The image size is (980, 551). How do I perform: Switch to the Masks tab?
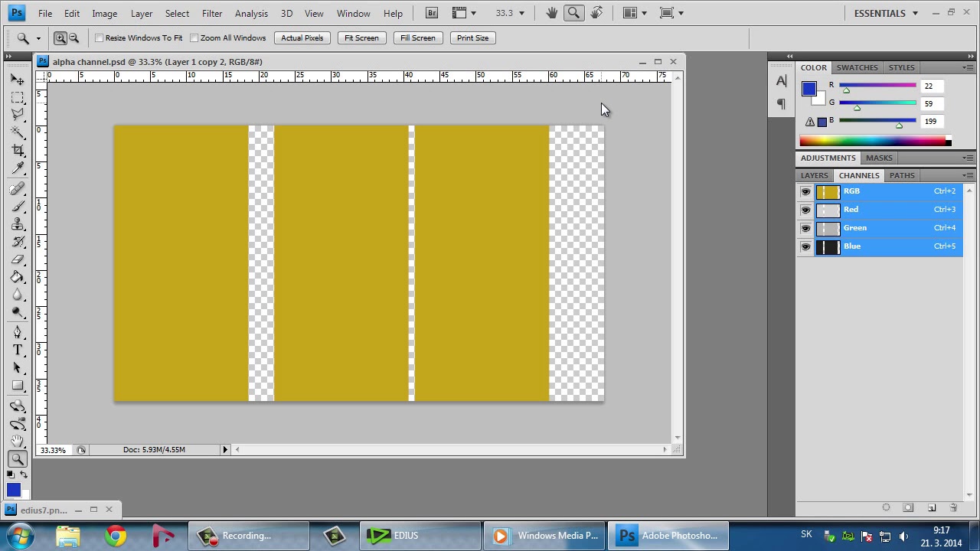(879, 158)
